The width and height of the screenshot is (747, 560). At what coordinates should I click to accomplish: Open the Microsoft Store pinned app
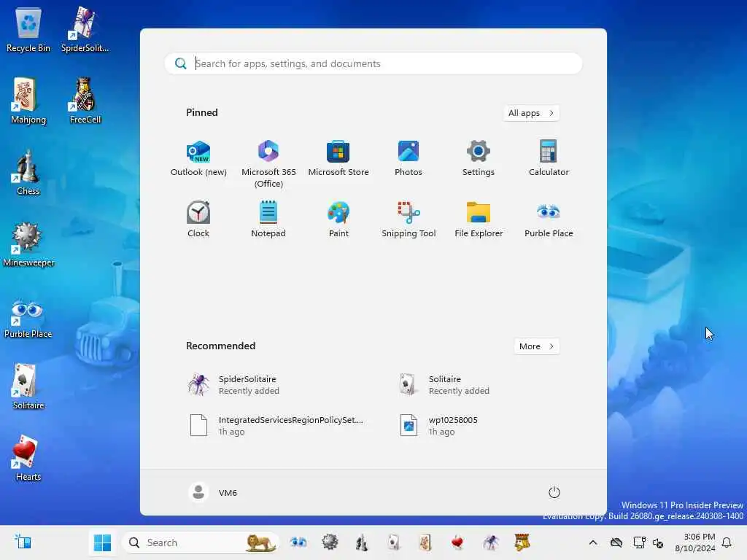pos(338,159)
